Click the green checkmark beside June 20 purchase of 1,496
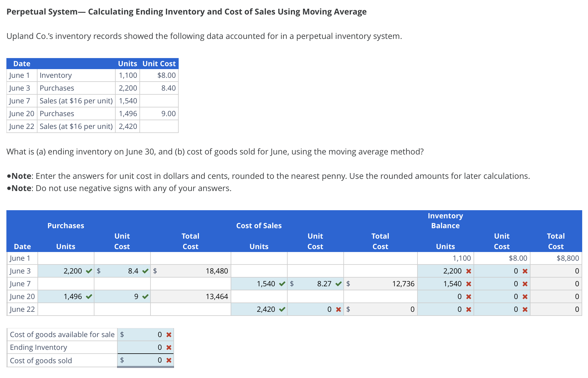The height and width of the screenshot is (378, 588). [x=89, y=296]
